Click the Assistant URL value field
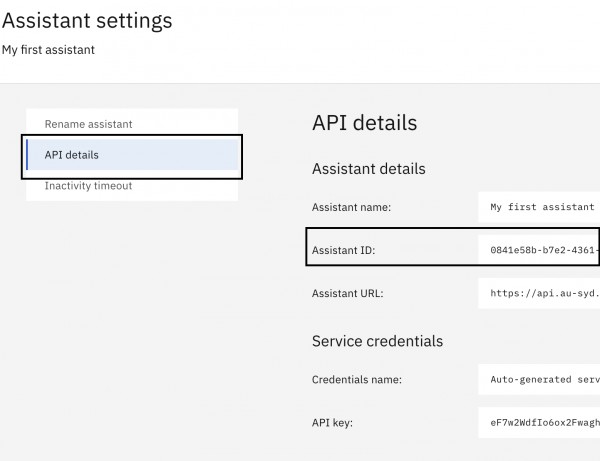The height and width of the screenshot is (461, 600). [x=539, y=293]
